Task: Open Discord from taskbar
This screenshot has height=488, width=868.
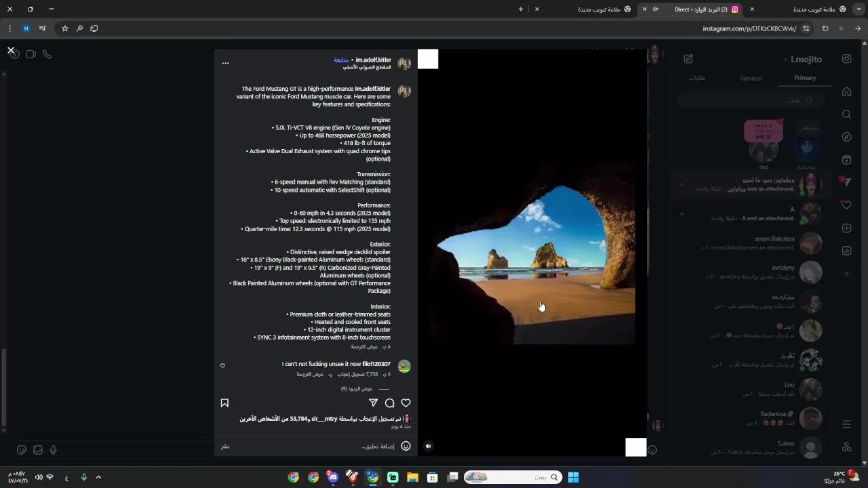Action: [x=332, y=477]
